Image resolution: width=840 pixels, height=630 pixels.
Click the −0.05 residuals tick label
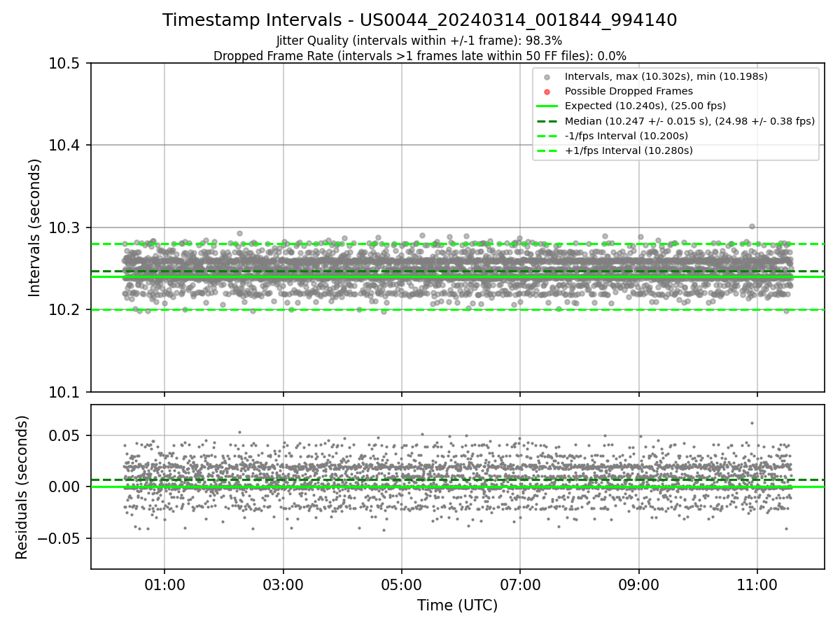pos(60,539)
